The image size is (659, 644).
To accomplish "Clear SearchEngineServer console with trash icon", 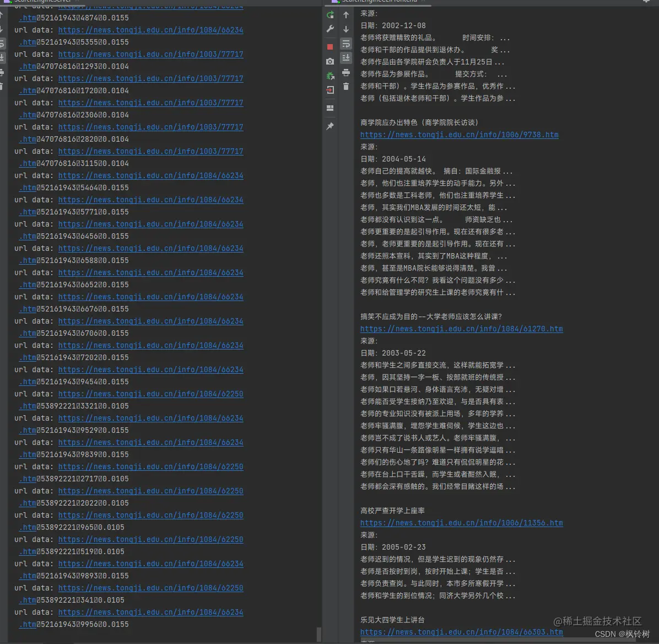I will tap(1, 86).
